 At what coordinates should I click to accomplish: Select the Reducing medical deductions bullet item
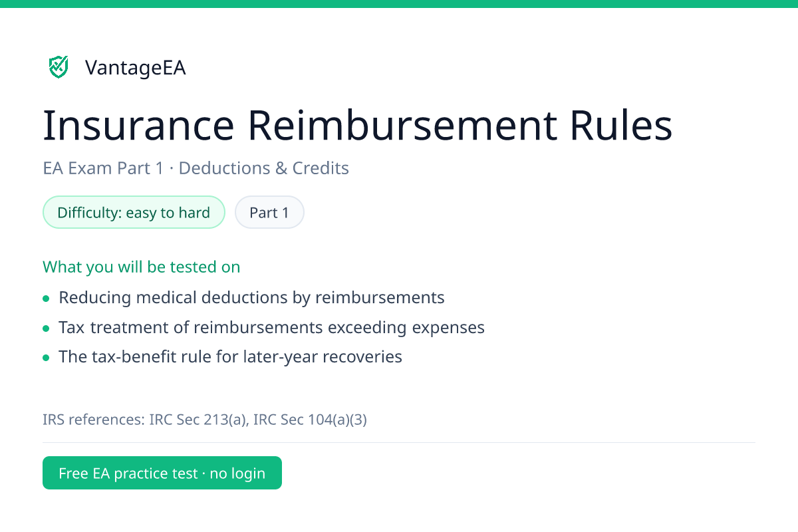pos(251,297)
